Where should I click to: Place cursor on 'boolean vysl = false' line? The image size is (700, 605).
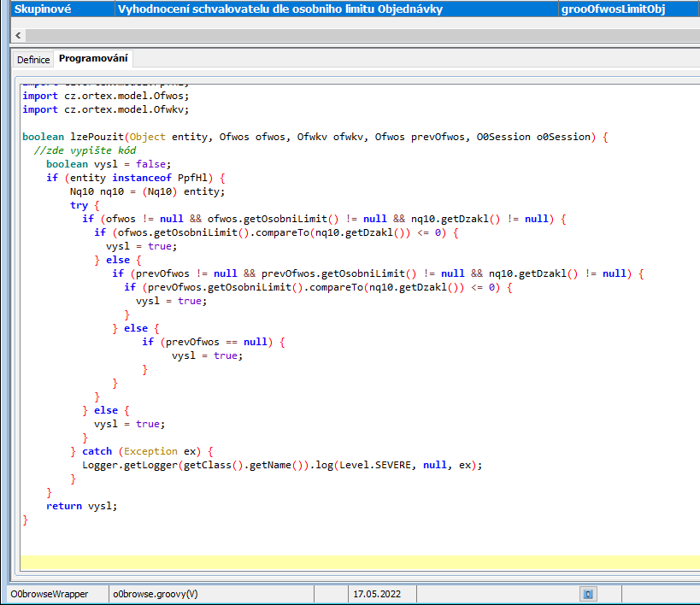[109, 164]
